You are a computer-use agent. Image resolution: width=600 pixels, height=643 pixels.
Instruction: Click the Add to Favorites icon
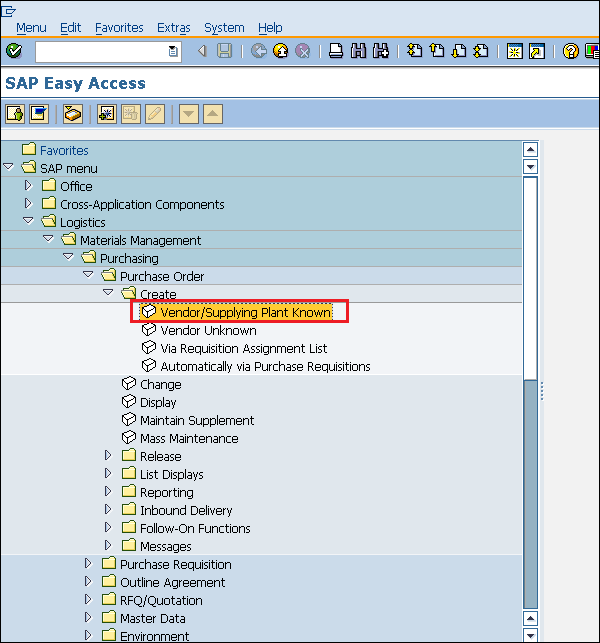pyautogui.click(x=107, y=114)
